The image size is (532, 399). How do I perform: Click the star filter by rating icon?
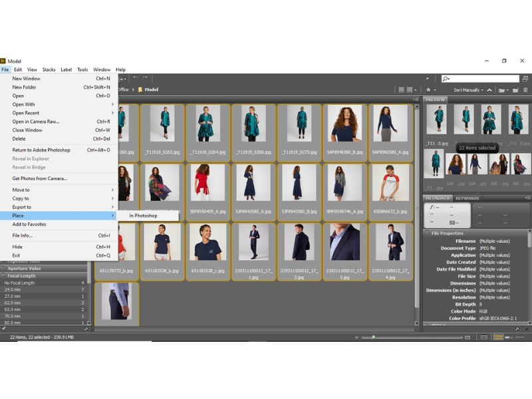(x=429, y=90)
